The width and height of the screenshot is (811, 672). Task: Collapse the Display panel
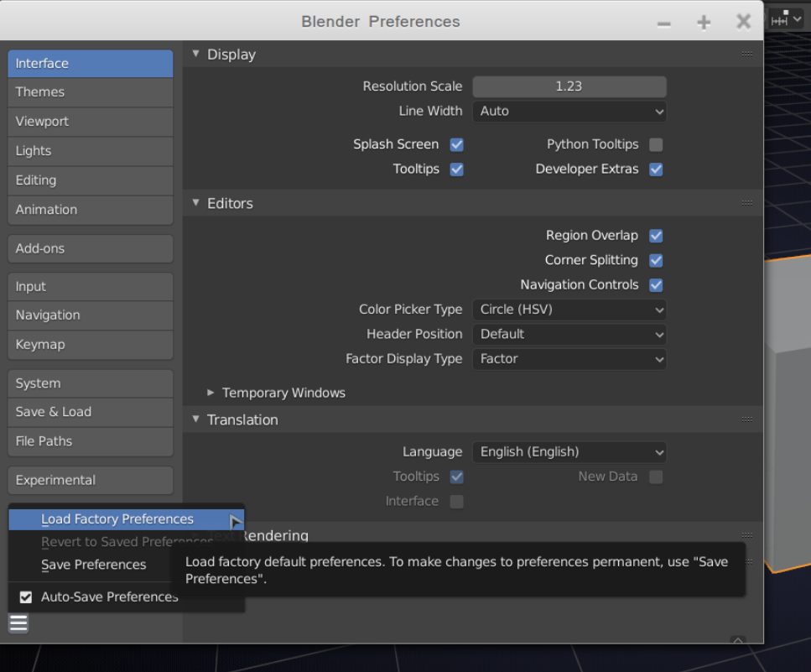pyautogui.click(x=196, y=54)
